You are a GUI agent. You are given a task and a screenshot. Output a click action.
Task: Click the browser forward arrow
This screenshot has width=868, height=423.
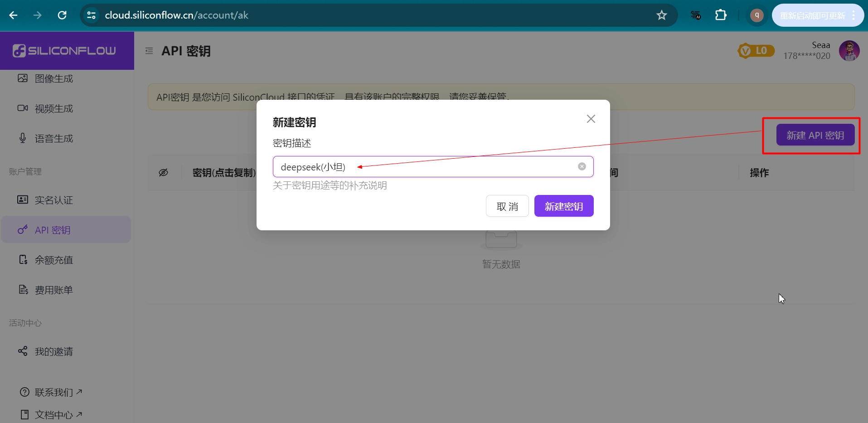pyautogui.click(x=37, y=15)
